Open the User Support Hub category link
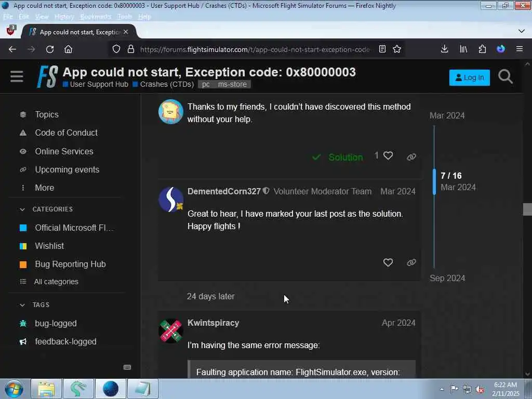The width and height of the screenshot is (532, 399). [96, 84]
